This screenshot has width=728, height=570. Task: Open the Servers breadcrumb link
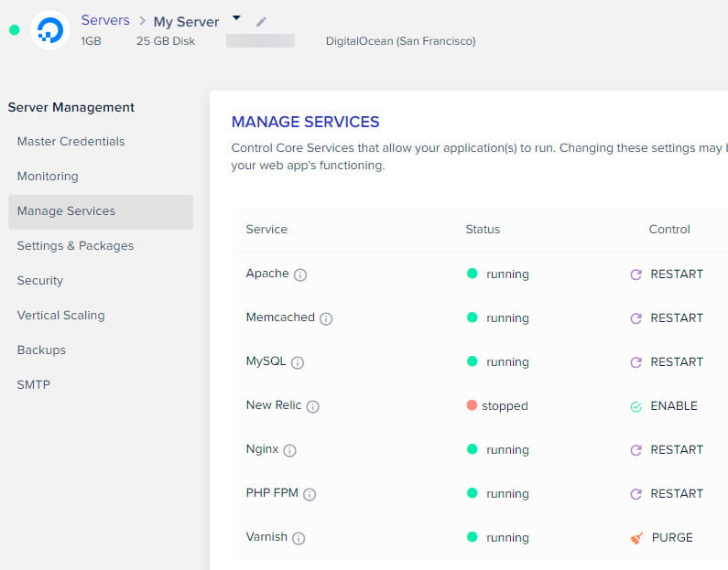point(104,20)
